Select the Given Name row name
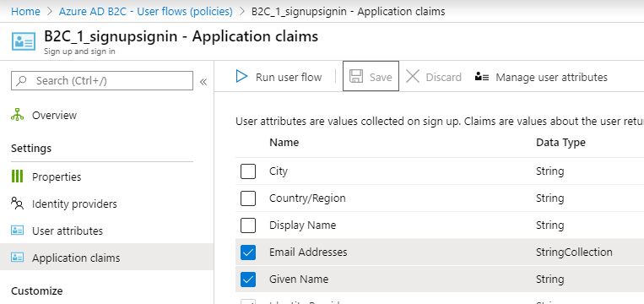The height and width of the screenshot is (304, 644). click(x=299, y=279)
